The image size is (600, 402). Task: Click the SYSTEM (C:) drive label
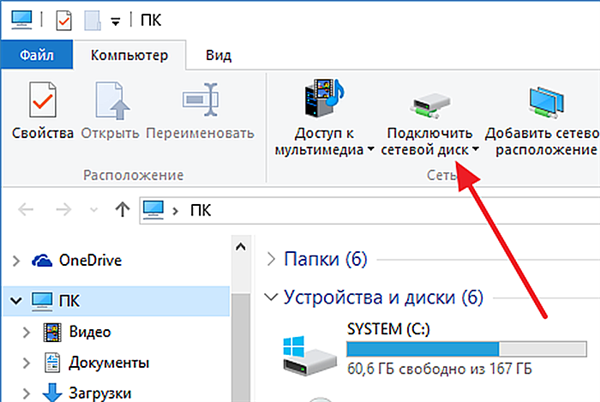coord(388,329)
